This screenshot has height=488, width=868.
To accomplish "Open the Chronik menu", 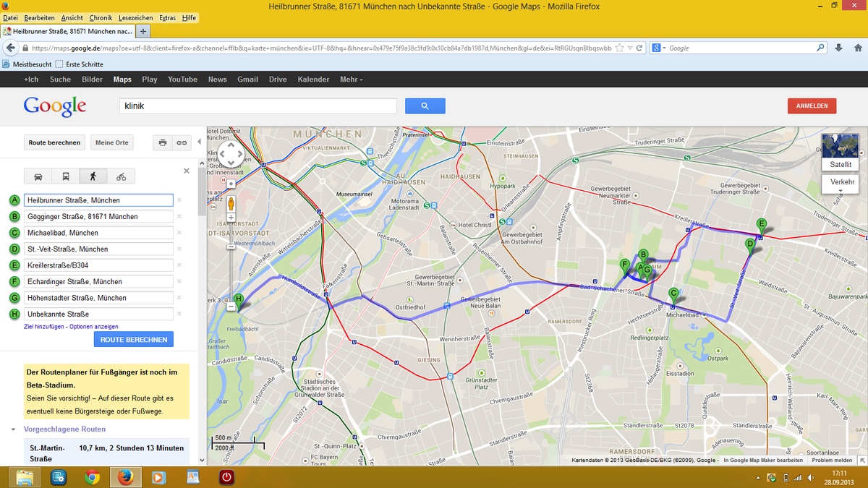I will coord(101,17).
